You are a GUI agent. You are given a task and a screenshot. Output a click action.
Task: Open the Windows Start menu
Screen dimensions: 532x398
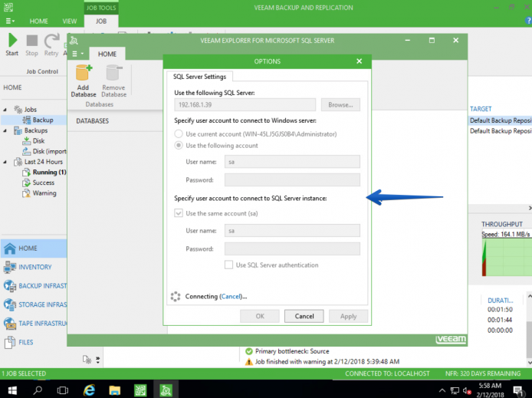click(12, 390)
